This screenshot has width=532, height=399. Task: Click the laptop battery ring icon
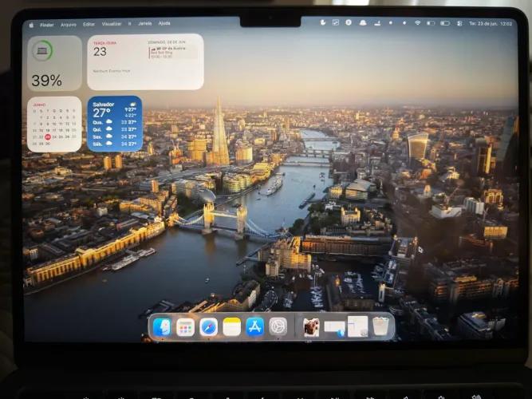tap(42, 50)
